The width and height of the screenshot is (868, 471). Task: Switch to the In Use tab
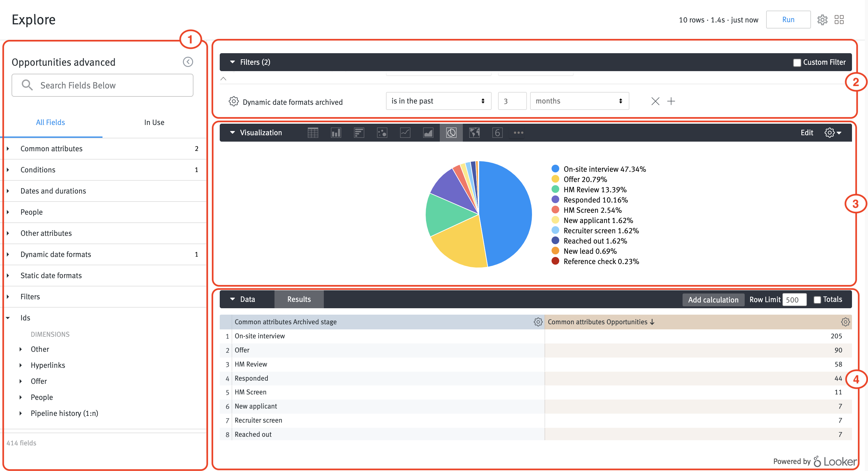pyautogui.click(x=154, y=122)
